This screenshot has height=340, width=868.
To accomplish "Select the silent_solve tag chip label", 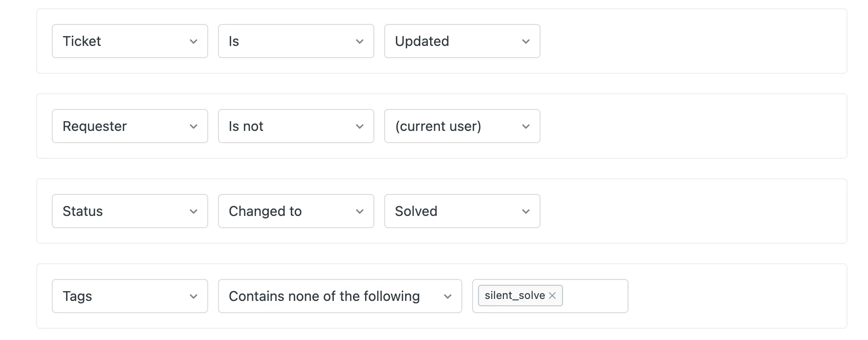I will click(x=515, y=296).
